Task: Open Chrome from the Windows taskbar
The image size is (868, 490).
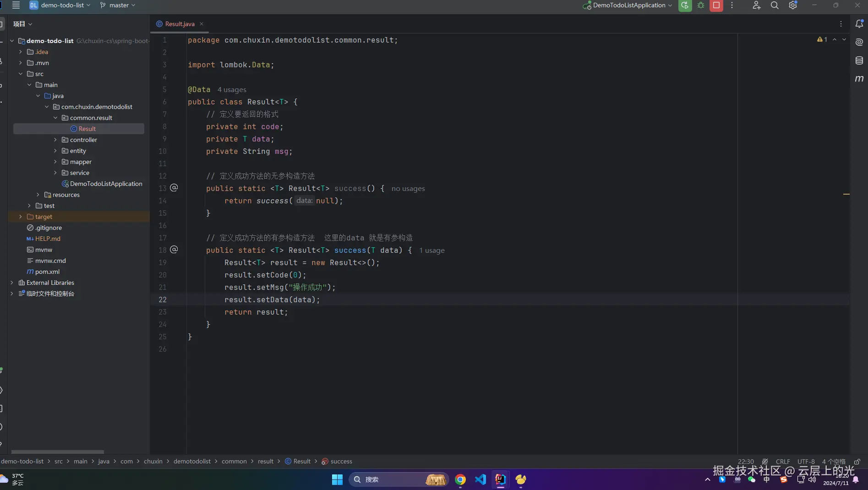Action: [460, 479]
